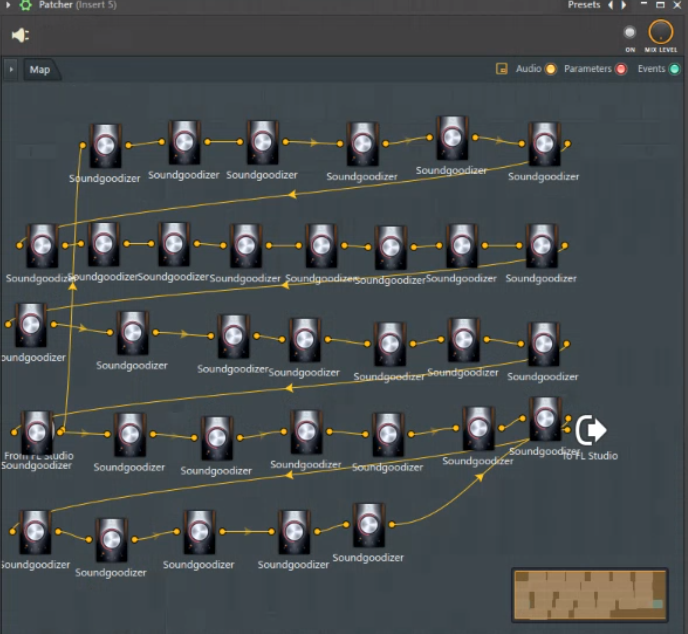This screenshot has width=688, height=634.
Task: Select the first Soundgoodizer in the third row
Action: coord(31,325)
